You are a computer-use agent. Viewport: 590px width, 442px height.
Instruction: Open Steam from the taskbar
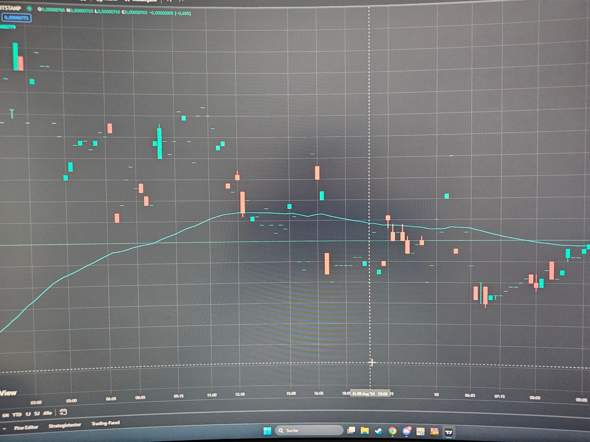(x=379, y=431)
